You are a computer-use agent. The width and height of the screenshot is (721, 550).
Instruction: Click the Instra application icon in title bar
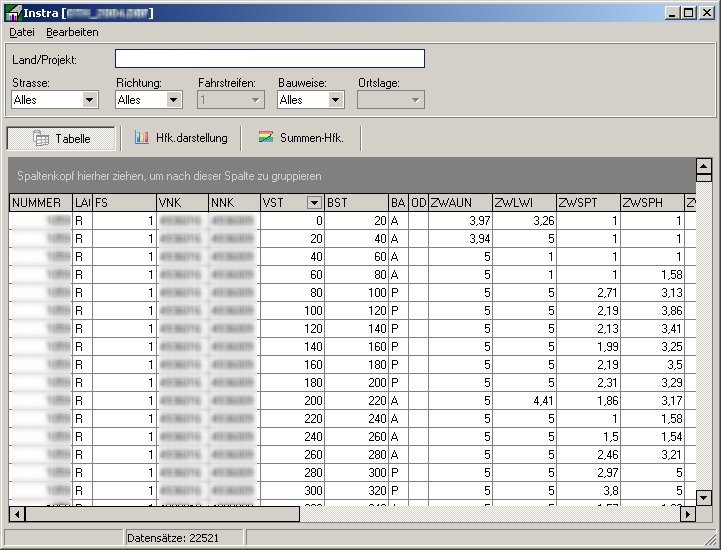pyautogui.click(x=13, y=13)
